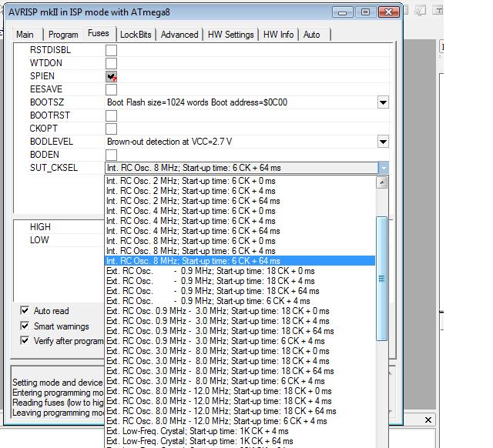
Task: Choose Ext. RC Osc. 0.9-3.0 MHz 18 CK + 64 ms
Action: pos(240,331)
